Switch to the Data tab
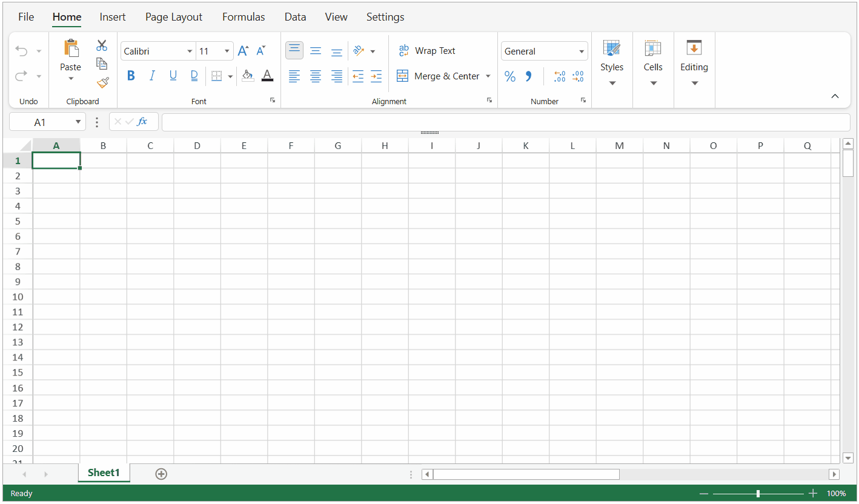Image resolution: width=859 pixels, height=504 pixels. (x=295, y=17)
